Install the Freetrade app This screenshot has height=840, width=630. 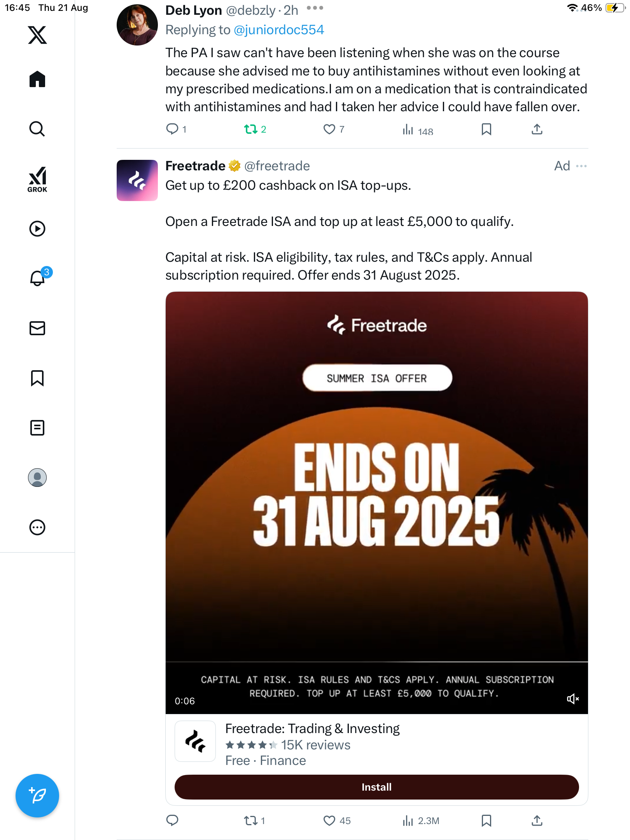376,787
